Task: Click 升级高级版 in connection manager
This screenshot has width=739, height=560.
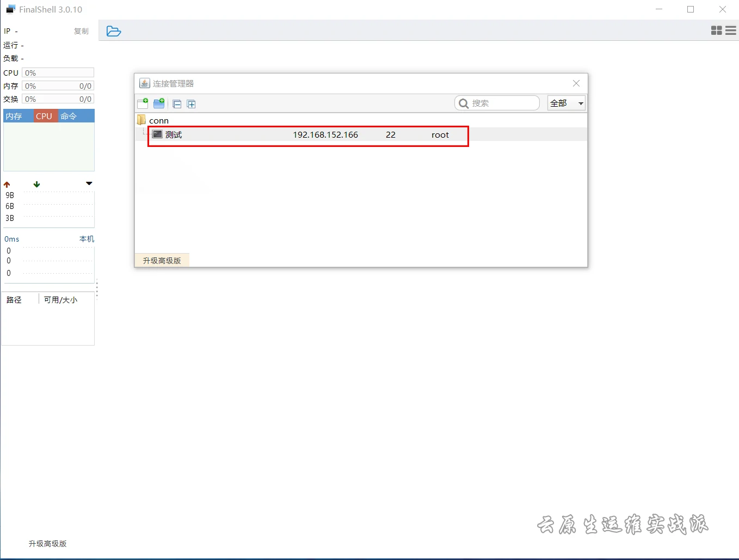Action: [x=162, y=261]
